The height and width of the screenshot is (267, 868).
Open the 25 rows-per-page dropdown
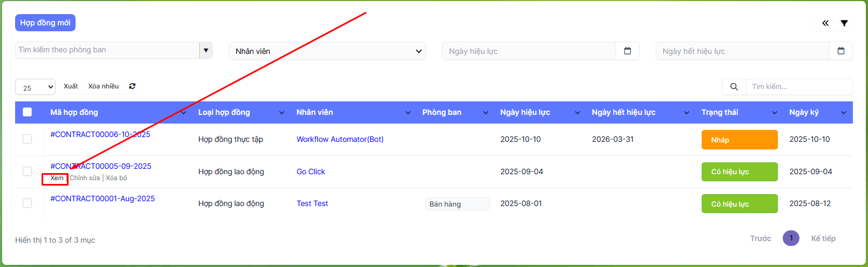36,87
